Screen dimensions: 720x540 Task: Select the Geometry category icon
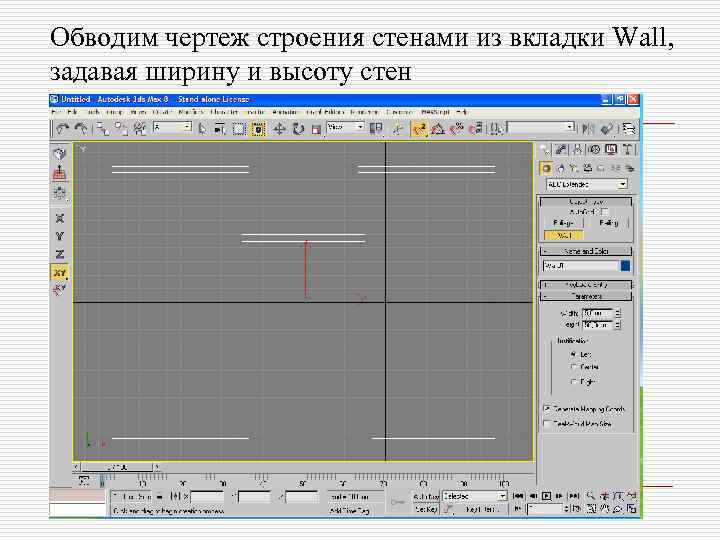(x=546, y=168)
